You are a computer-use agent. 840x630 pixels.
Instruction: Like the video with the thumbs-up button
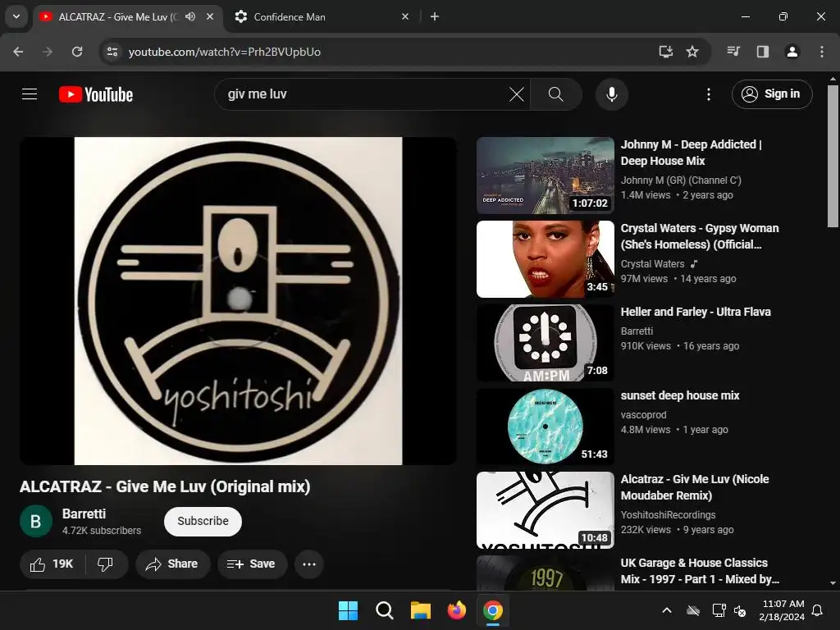[52, 564]
